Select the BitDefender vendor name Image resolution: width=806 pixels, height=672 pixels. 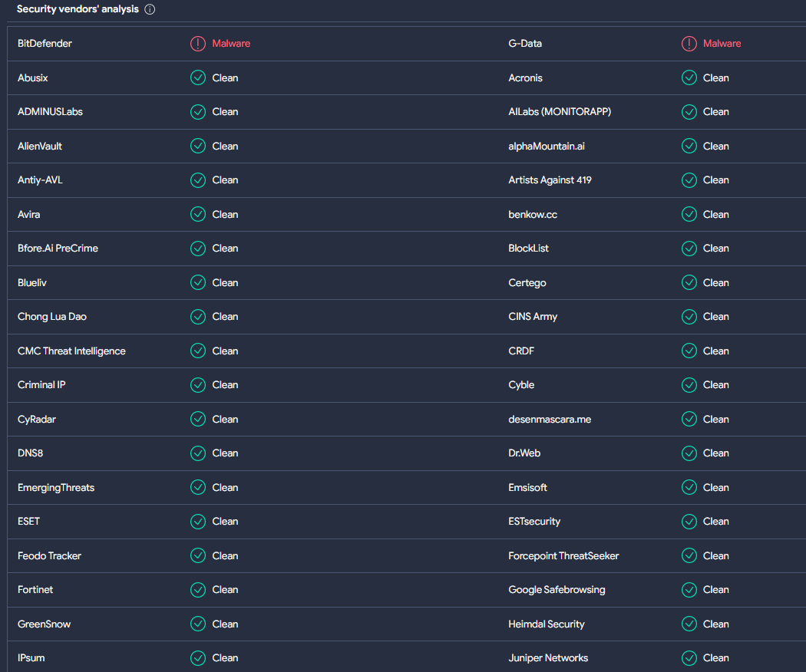tap(45, 44)
